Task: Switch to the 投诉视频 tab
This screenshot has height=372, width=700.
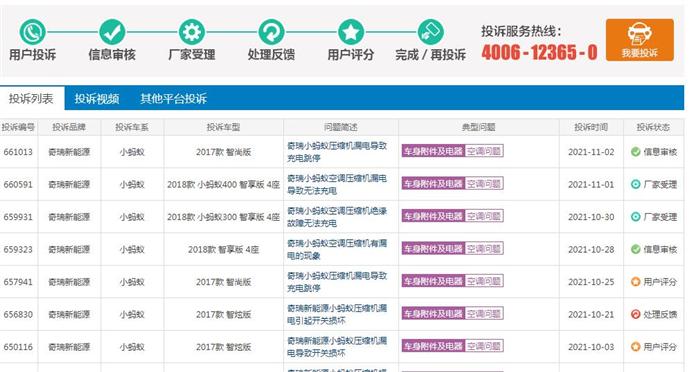Action: pos(97,98)
